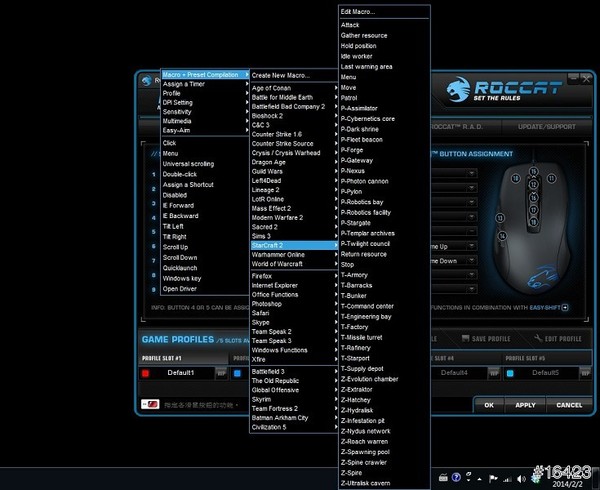Switch to the UPDATE/SUPPORT tab

pos(546,127)
